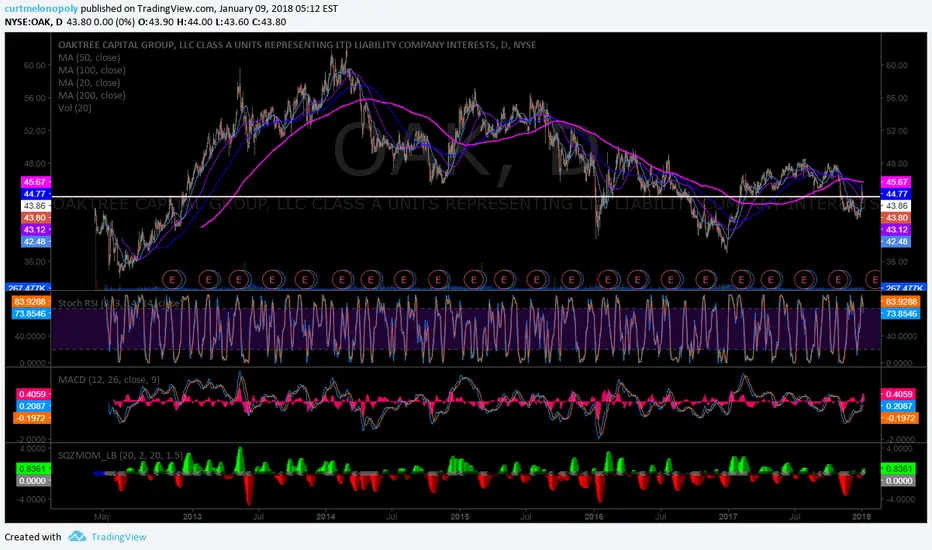Image resolution: width=932 pixels, height=550 pixels.
Task: Click the magenta 45.67 tag on left scale
Action: click(x=35, y=182)
